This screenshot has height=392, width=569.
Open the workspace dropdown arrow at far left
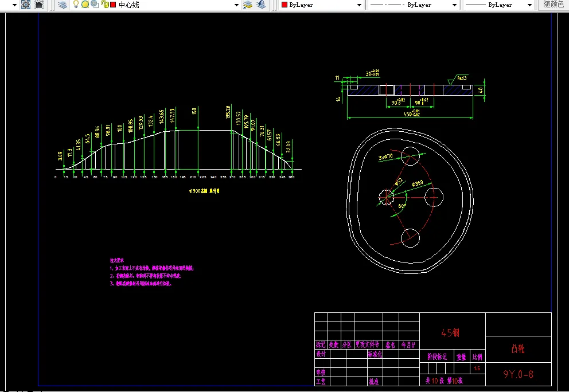point(14,5)
